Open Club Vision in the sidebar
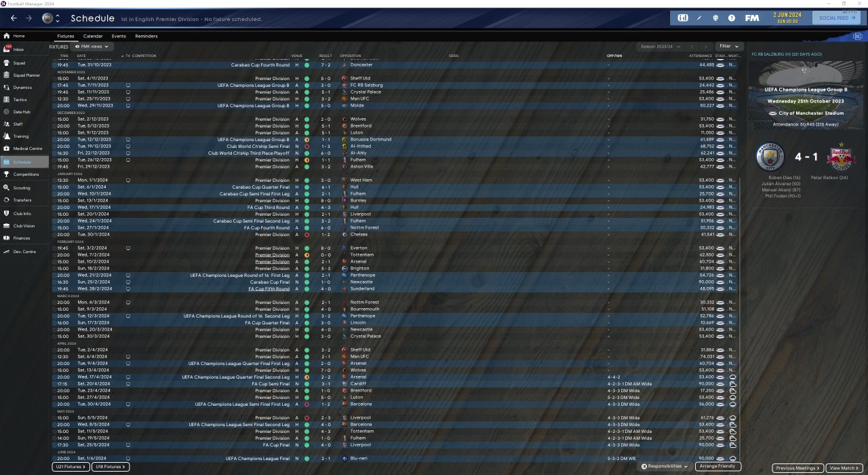Viewport: 868px width, 475px height. [24, 226]
